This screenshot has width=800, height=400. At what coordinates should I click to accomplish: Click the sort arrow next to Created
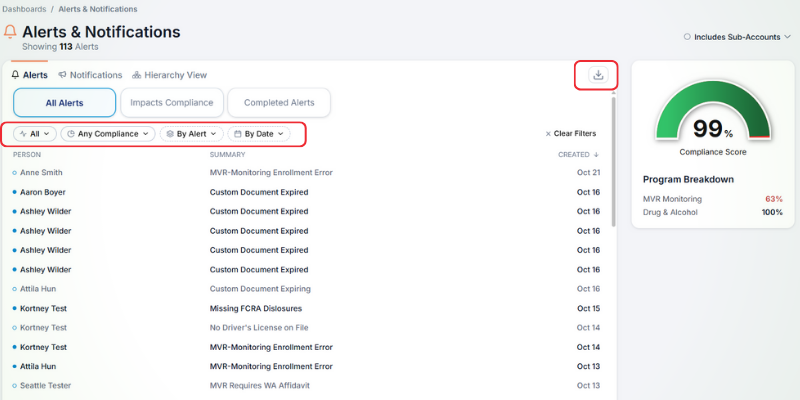click(x=597, y=155)
